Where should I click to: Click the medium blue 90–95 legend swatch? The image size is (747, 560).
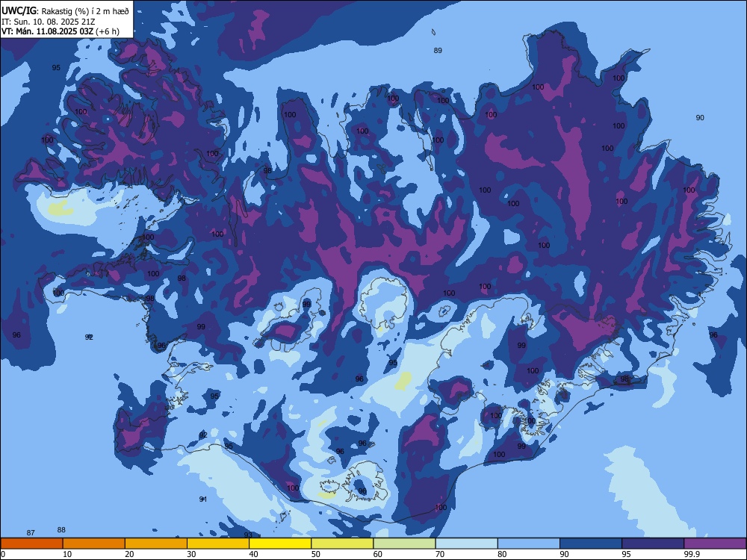591,544
